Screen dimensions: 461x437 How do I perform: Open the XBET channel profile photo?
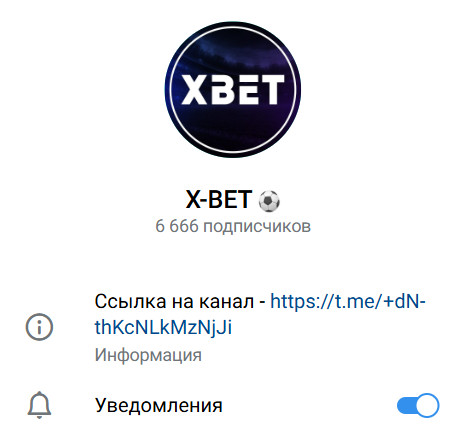[233, 90]
